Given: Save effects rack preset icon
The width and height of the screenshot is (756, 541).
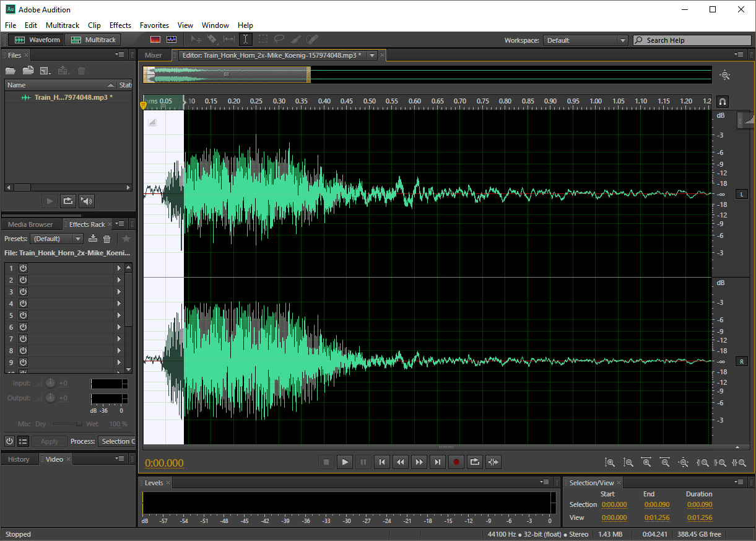Looking at the screenshot, I should 93,239.
